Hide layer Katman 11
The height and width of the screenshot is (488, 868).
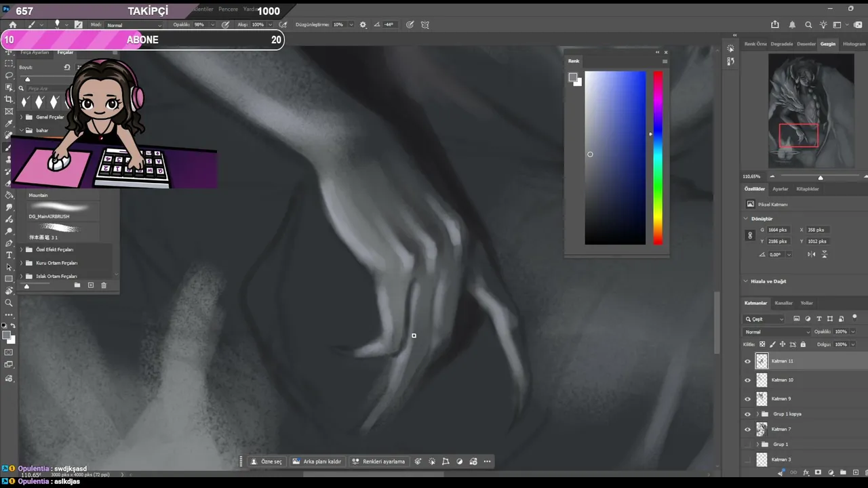click(x=748, y=361)
